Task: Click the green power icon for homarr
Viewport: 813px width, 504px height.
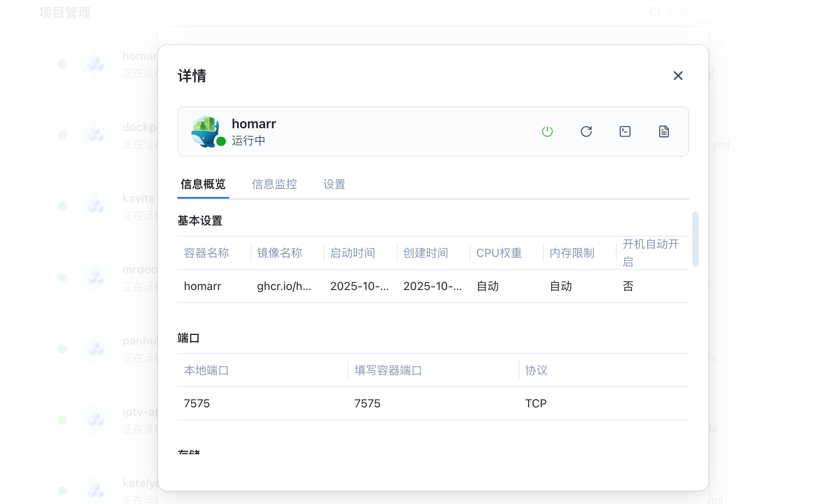Action: [547, 131]
